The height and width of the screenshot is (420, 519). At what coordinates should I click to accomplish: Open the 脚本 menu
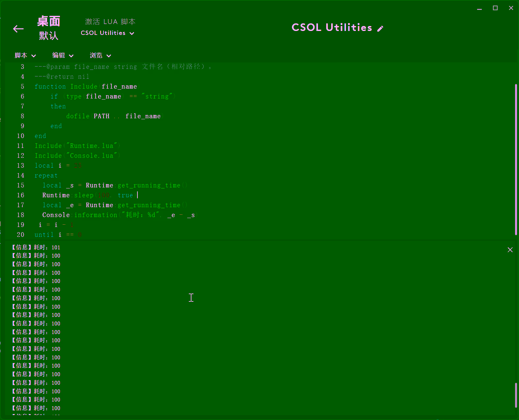pos(21,55)
